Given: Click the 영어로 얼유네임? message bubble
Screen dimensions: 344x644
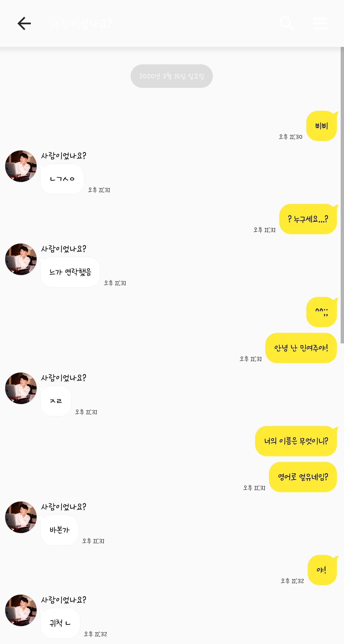Looking at the screenshot, I should 303,477.
